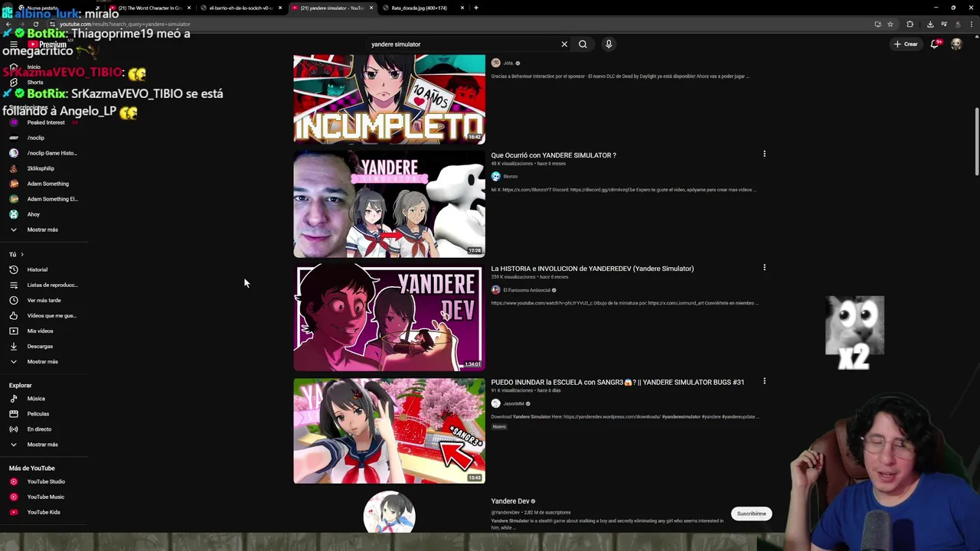Image resolution: width=980 pixels, height=551 pixels.
Task: Close the yandere simulator YouTube tab
Action: pos(371,8)
